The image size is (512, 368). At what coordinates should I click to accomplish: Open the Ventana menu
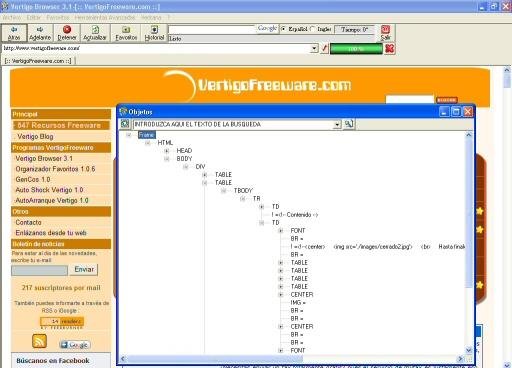point(151,17)
